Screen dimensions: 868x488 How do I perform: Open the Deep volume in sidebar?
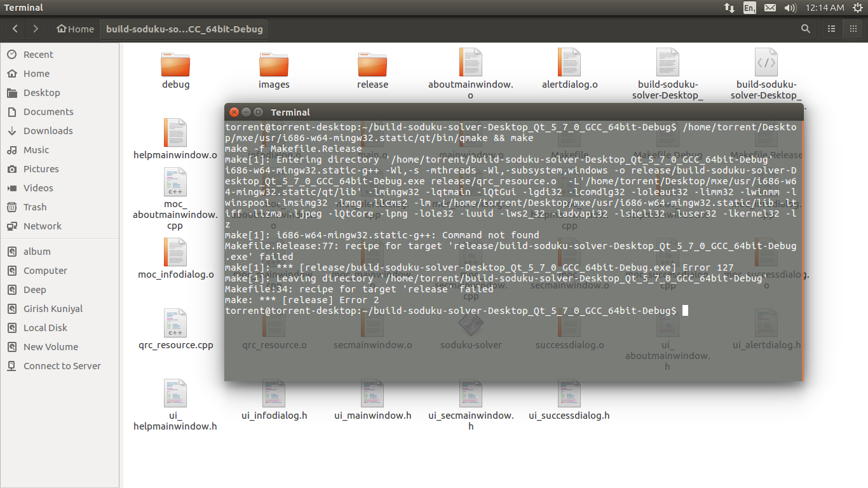click(x=60, y=290)
